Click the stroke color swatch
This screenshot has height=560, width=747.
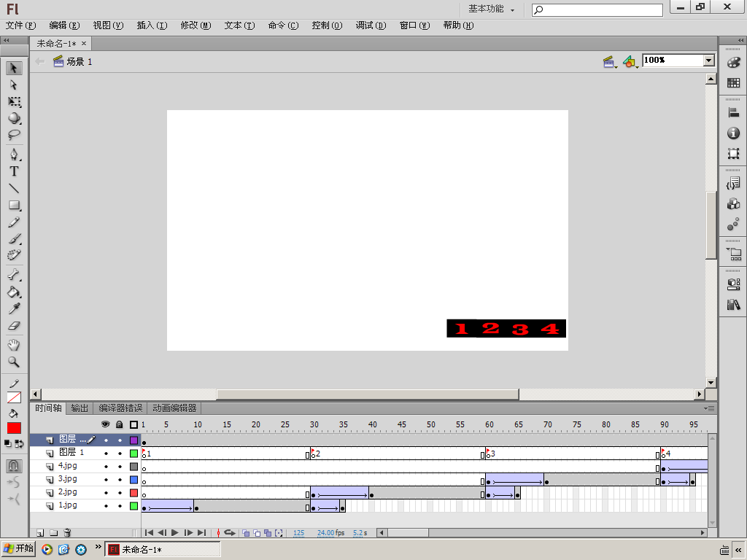tap(14, 397)
